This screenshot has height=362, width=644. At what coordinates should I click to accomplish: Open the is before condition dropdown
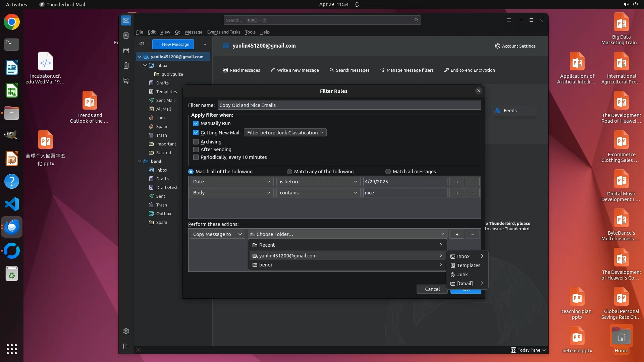tap(318, 182)
